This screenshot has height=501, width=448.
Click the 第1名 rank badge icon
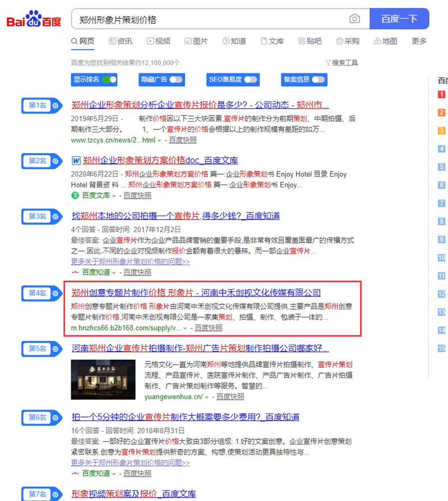[x=41, y=105]
